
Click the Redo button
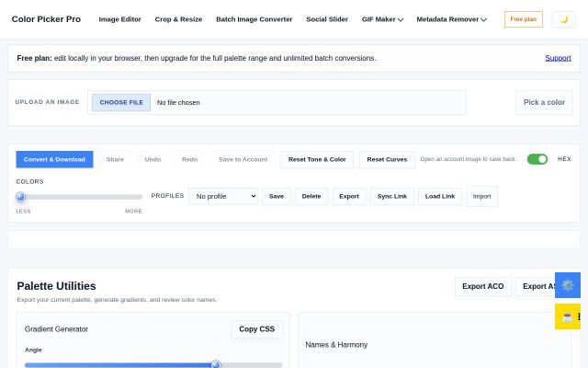(190, 159)
